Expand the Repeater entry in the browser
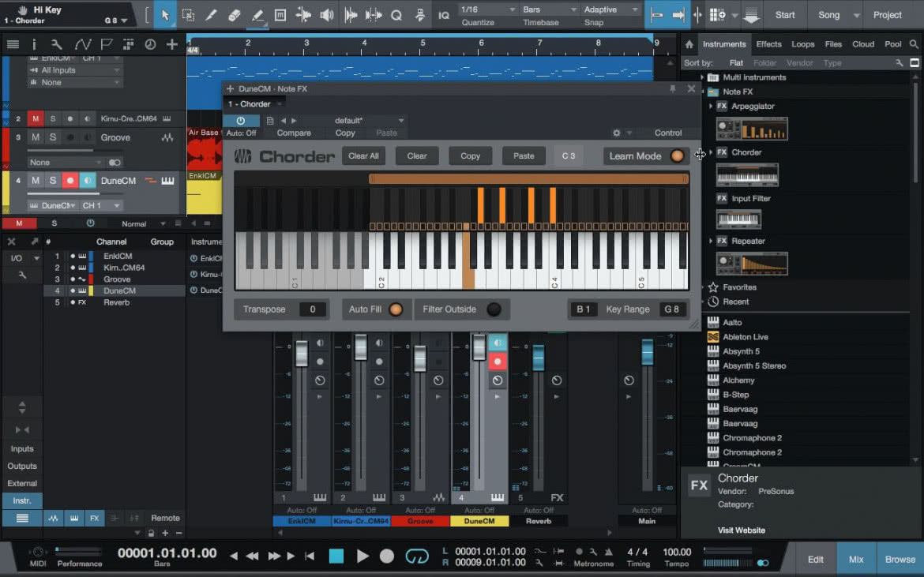 click(711, 242)
